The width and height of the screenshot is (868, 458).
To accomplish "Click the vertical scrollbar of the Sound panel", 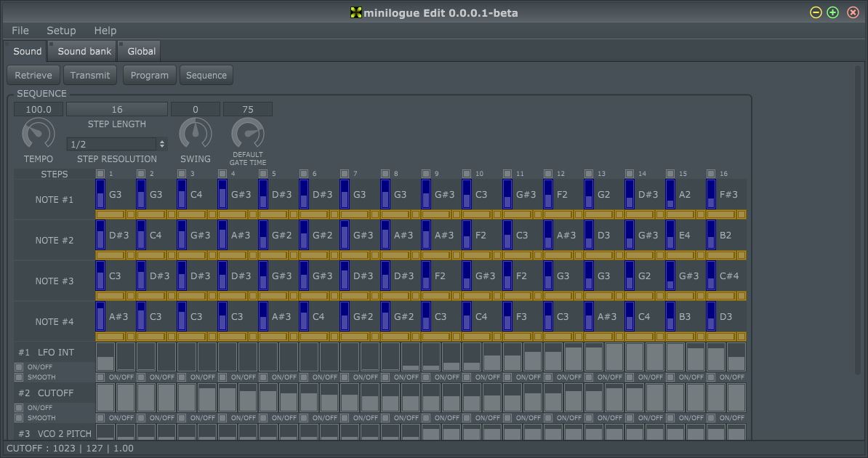I will point(858,222).
